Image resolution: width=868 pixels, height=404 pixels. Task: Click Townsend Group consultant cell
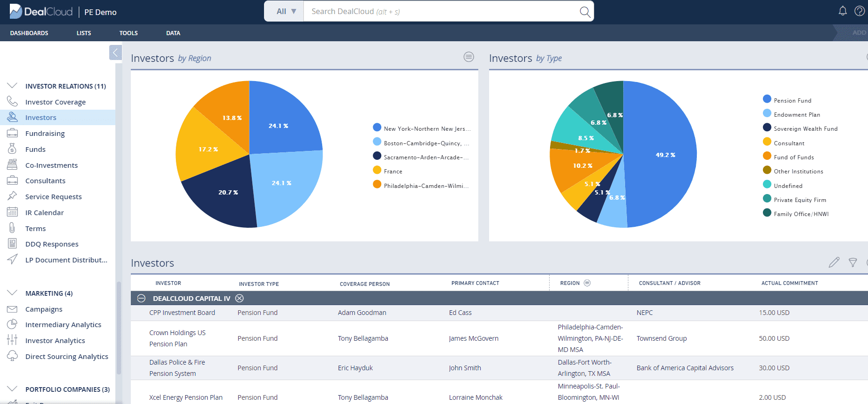pos(662,338)
